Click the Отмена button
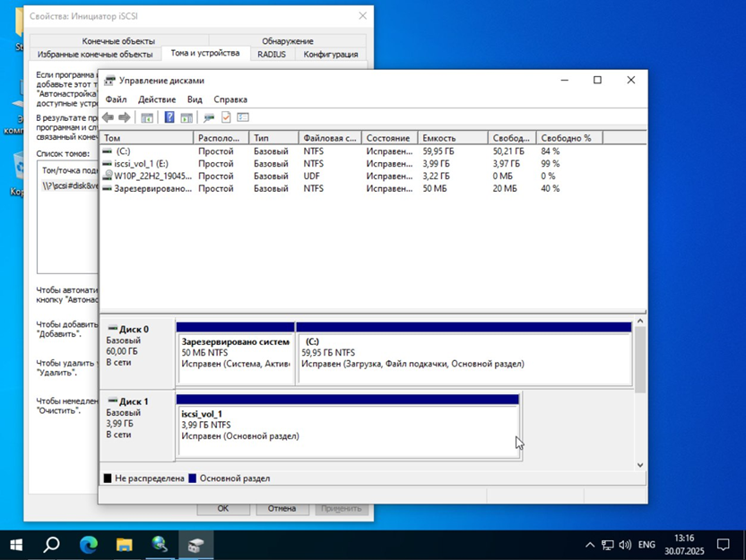The height and width of the screenshot is (560, 746). pyautogui.click(x=282, y=509)
